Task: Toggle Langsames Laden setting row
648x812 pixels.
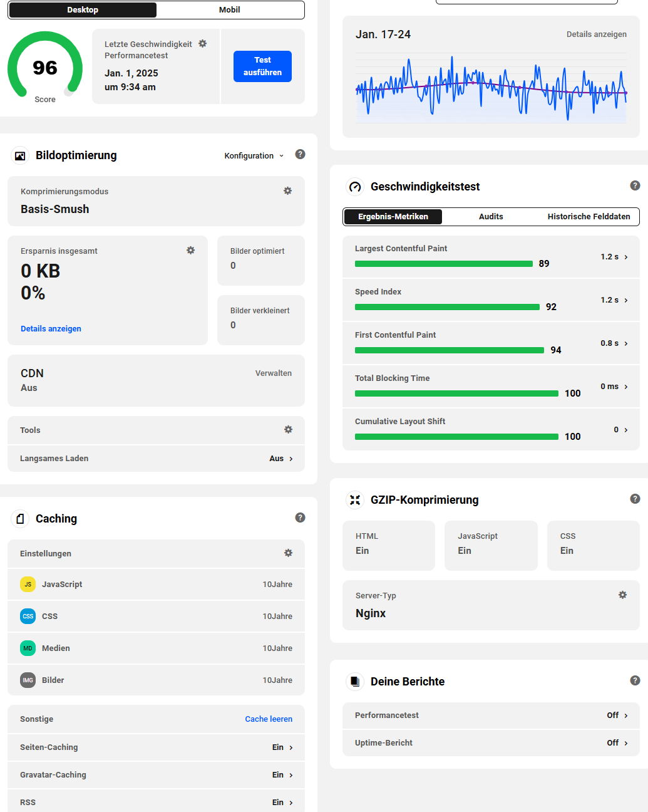Action: [156, 459]
